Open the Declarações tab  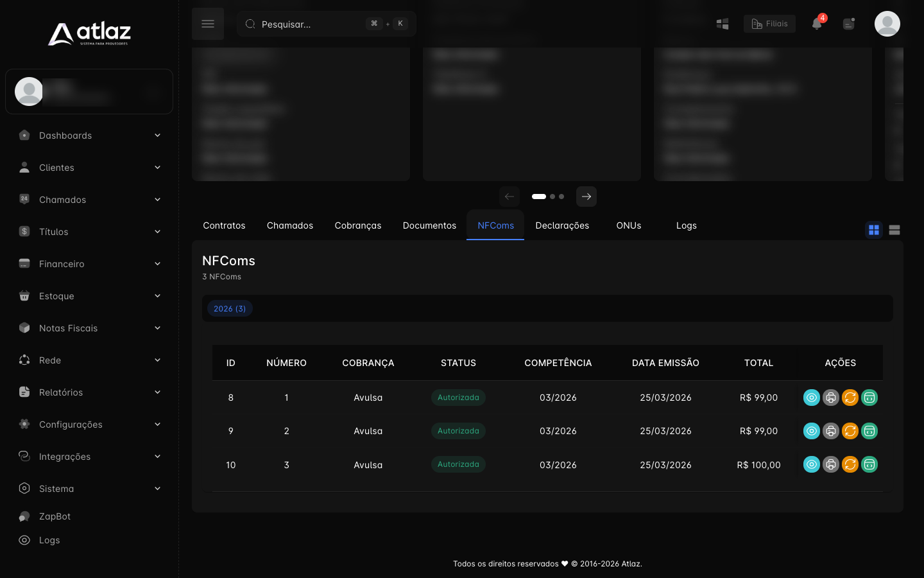click(562, 225)
